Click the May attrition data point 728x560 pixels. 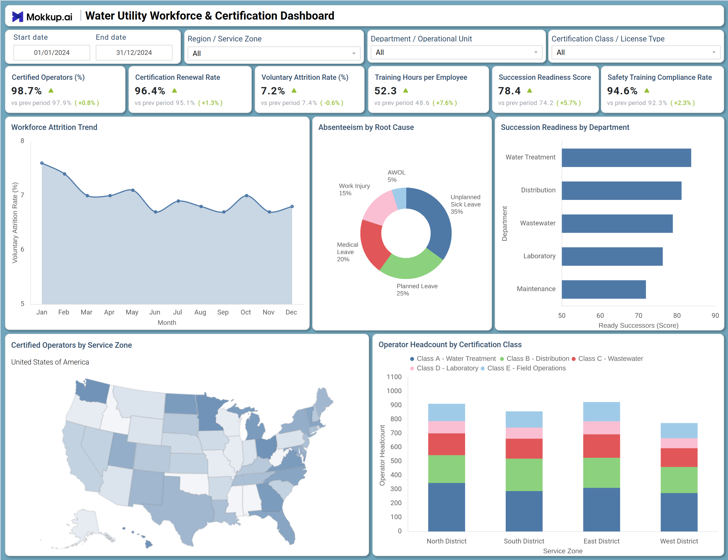click(x=133, y=190)
